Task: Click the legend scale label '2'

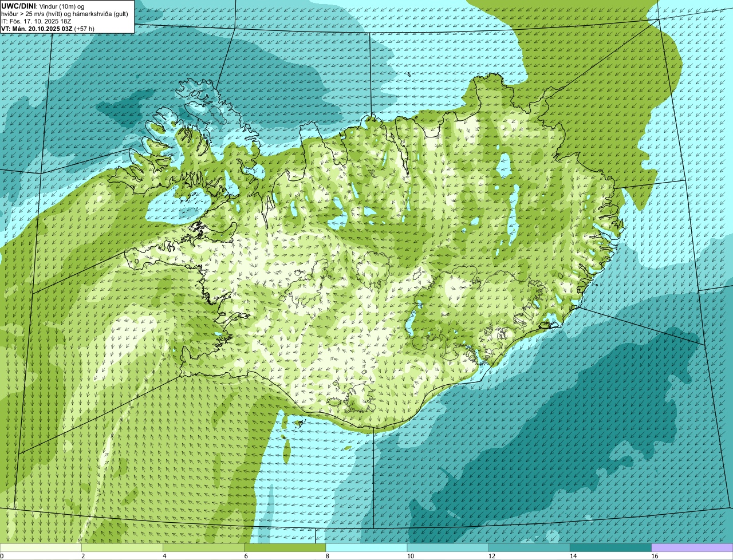Action: 83,556
